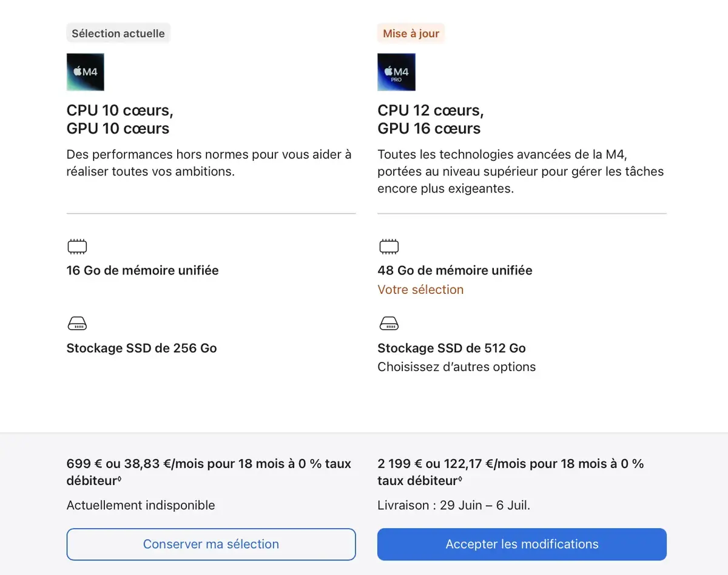The height and width of the screenshot is (575, 728).
Task: Expand Choisissez d'autres options for storage
Action: tap(456, 367)
